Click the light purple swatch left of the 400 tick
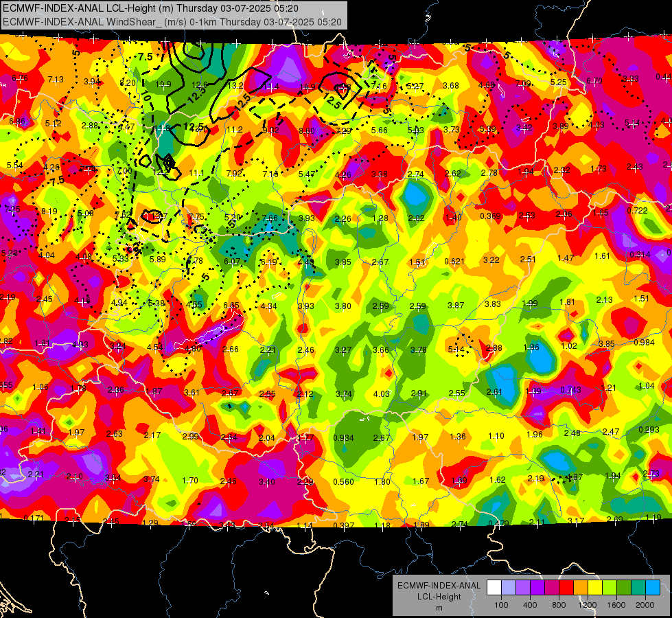 tap(523, 588)
